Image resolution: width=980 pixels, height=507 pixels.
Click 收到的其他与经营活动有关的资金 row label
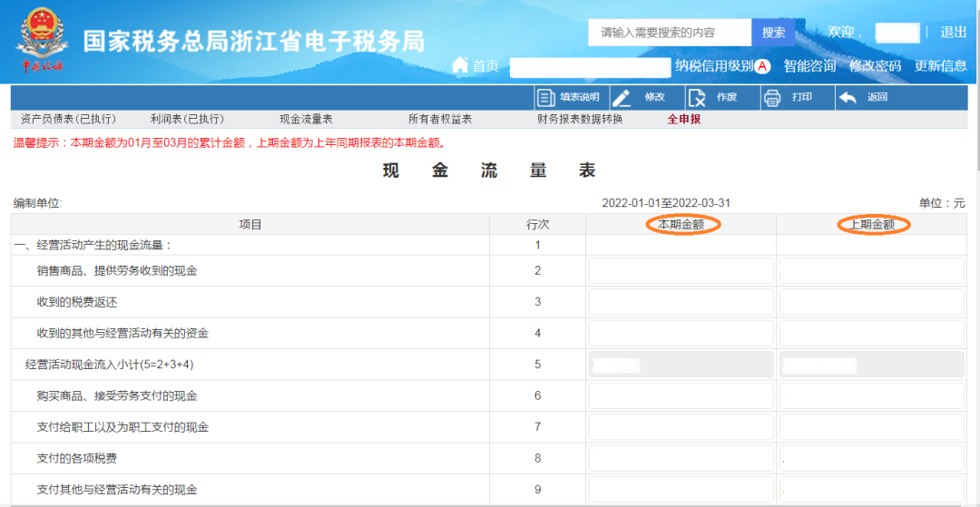[x=122, y=334]
